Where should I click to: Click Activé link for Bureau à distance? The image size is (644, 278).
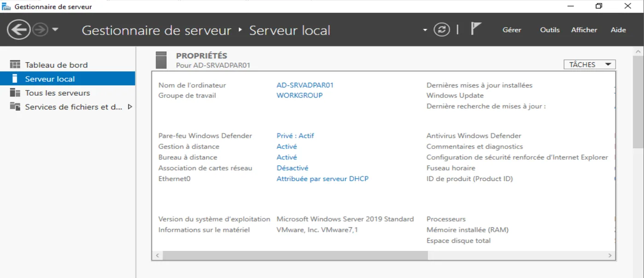click(287, 157)
